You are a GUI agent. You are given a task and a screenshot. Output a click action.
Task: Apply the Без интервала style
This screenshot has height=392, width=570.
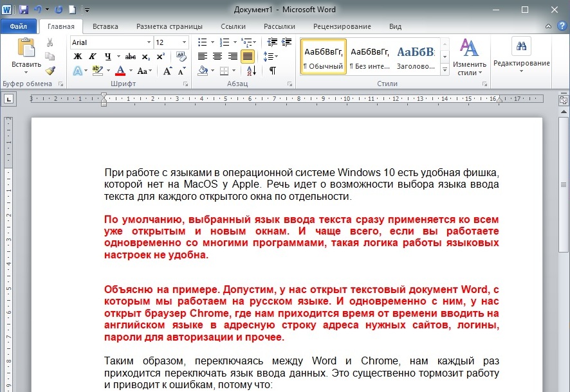click(370, 57)
